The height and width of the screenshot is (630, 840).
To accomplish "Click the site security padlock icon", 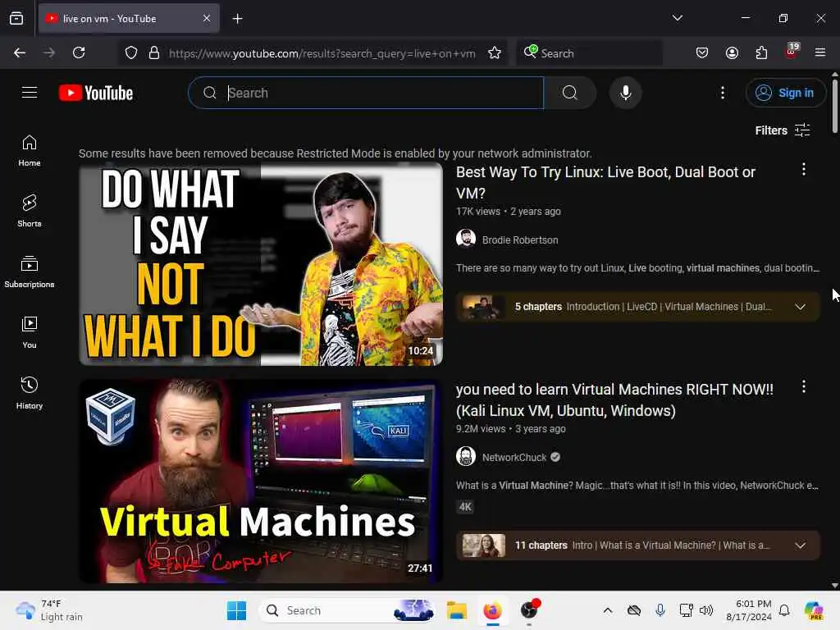I will coord(154,52).
